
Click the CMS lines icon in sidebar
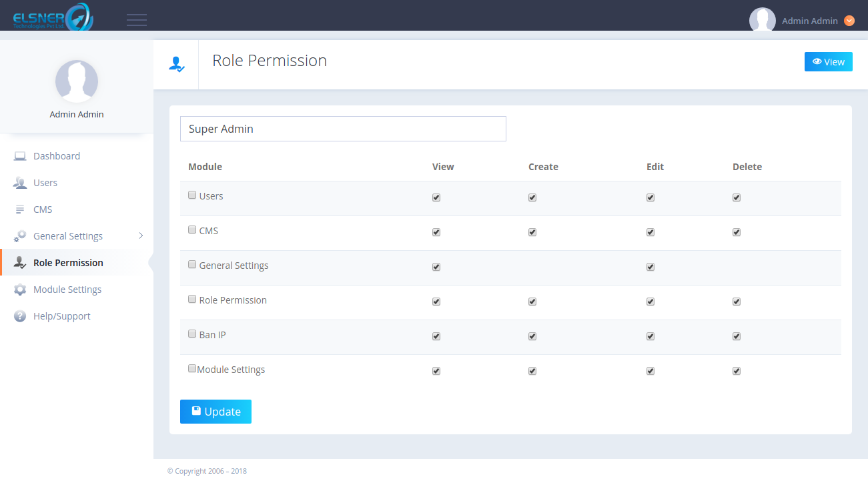20,209
